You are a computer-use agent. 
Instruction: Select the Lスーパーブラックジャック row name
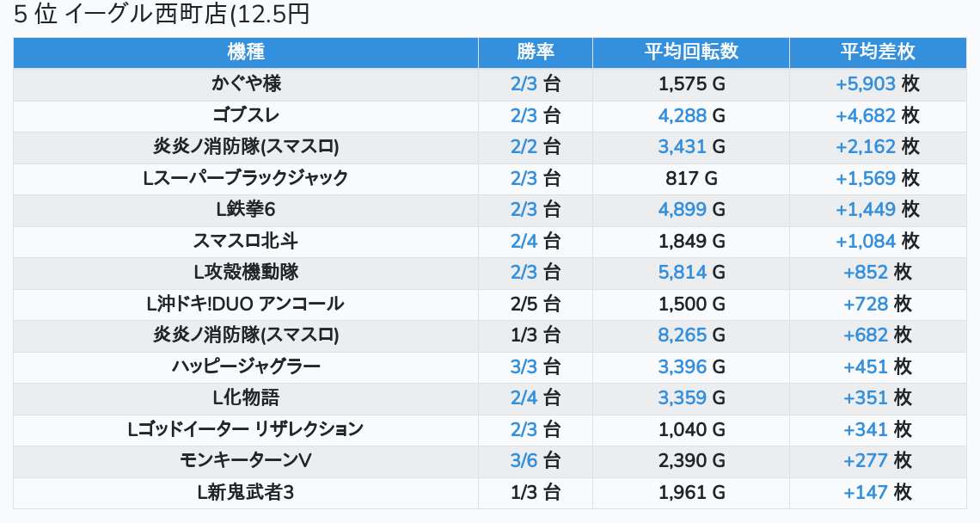(246, 178)
